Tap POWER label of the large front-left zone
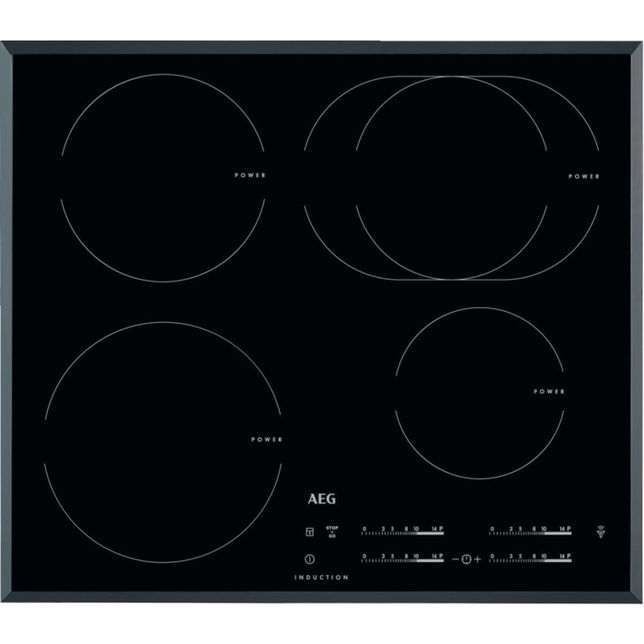Image resolution: width=644 pixels, height=644 pixels. coord(267,440)
